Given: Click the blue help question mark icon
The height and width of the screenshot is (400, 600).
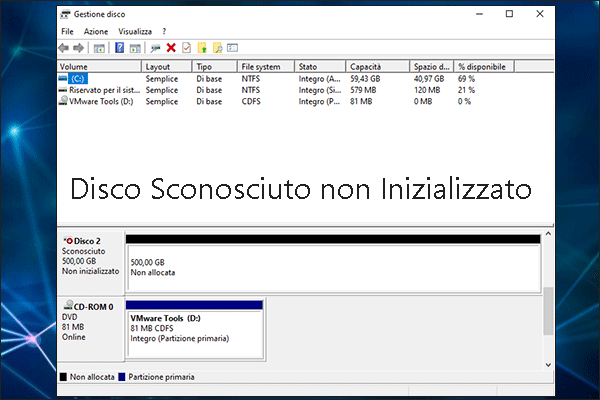Looking at the screenshot, I should tap(120, 47).
